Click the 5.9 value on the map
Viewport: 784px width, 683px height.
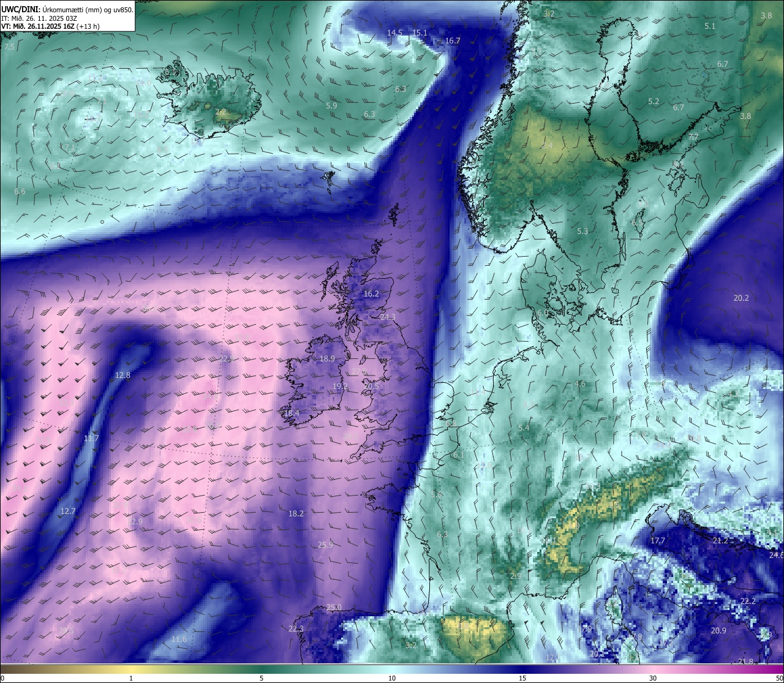click(x=331, y=105)
